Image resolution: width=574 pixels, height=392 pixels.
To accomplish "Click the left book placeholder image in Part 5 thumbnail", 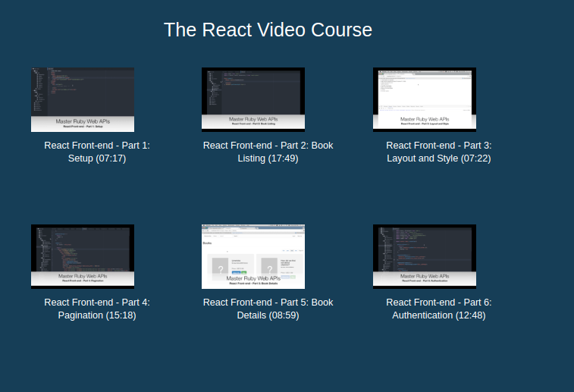I will [x=221, y=267].
